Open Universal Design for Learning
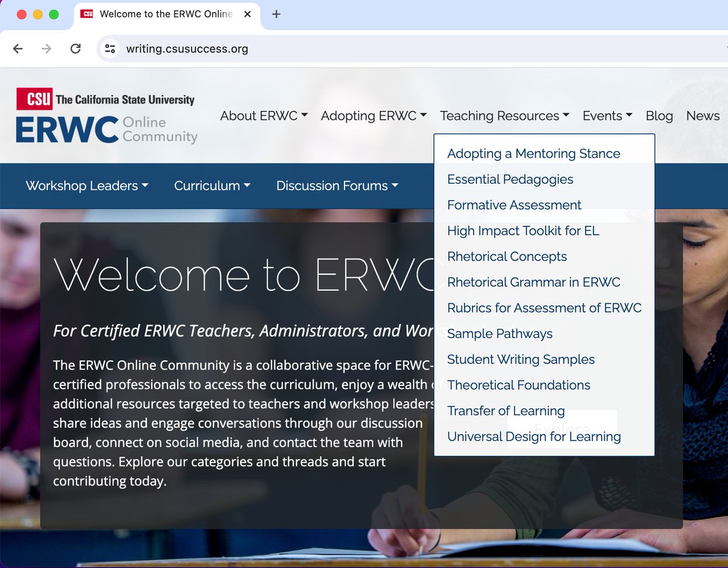Viewport: 728px width, 568px height. 534,436
